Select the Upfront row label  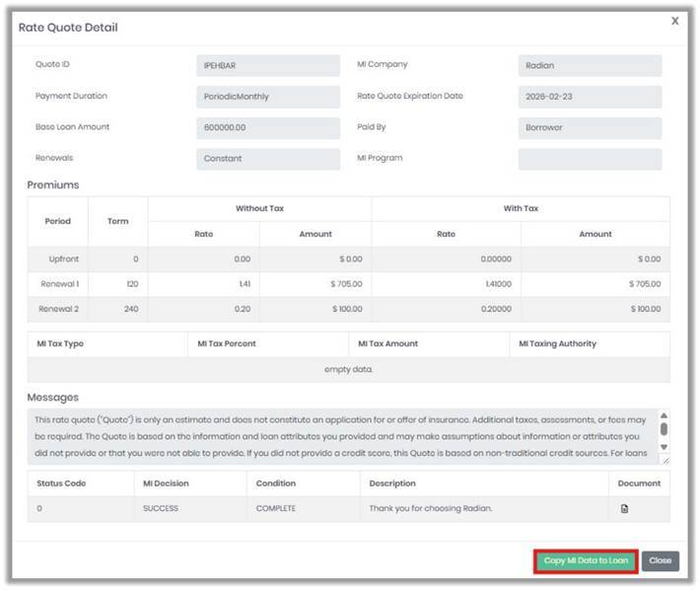(x=64, y=259)
